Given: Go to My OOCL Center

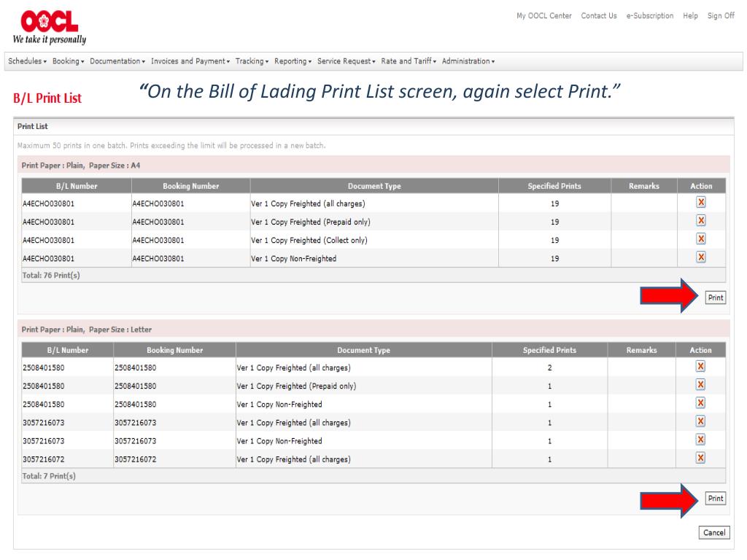Looking at the screenshot, I should [544, 16].
